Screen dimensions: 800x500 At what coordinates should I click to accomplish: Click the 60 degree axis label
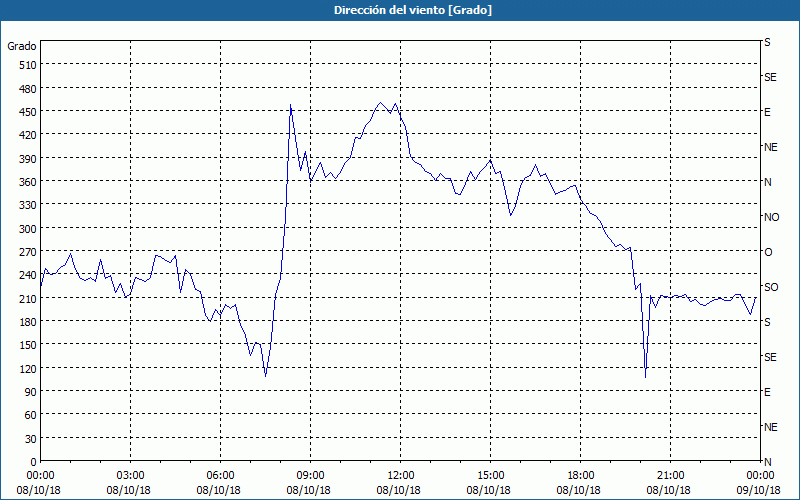pos(31,415)
